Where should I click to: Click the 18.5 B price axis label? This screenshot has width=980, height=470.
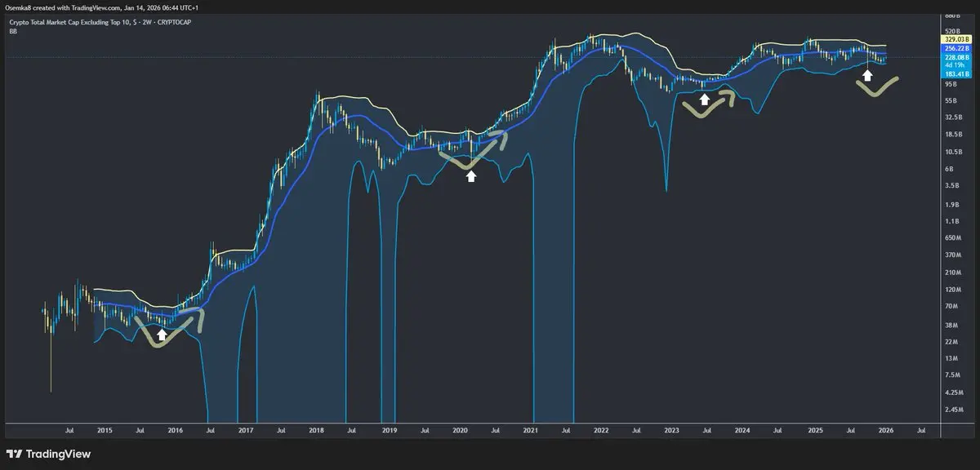(x=952, y=135)
